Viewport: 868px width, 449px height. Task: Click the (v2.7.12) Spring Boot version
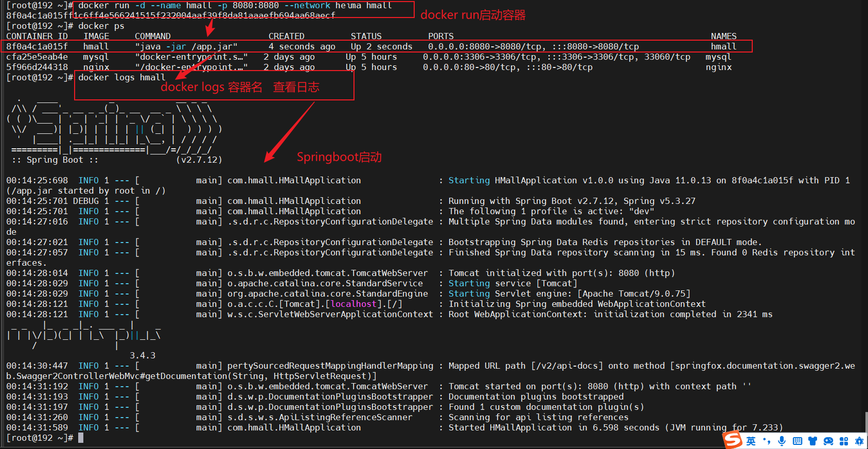(x=199, y=160)
